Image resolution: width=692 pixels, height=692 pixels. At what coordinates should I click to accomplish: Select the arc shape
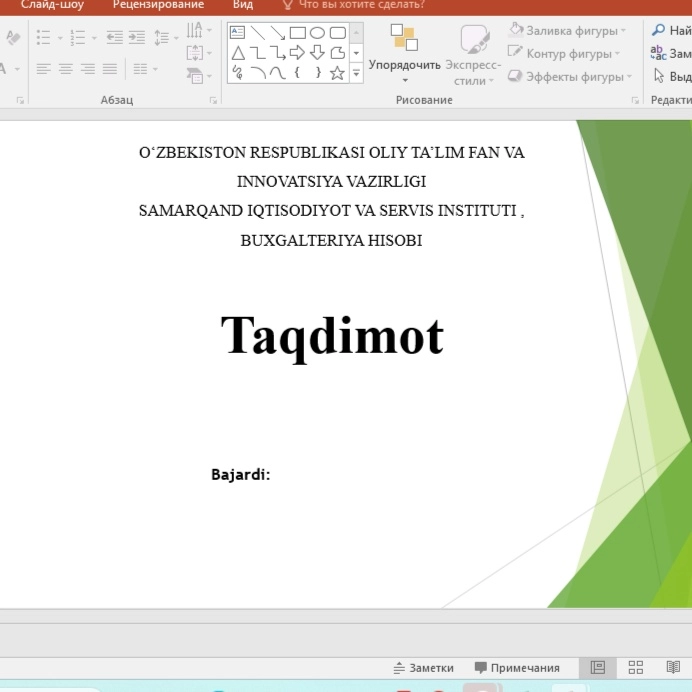[258, 73]
